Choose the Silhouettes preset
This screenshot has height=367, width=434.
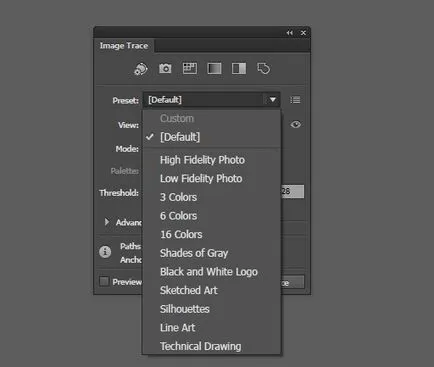tap(212, 309)
